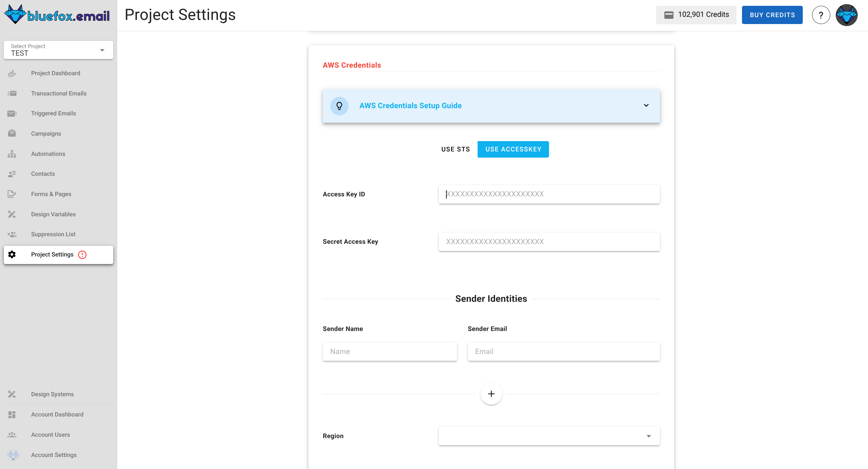The image size is (868, 469).
Task: Enable USE ACCESSKEY mode
Action: click(x=513, y=149)
